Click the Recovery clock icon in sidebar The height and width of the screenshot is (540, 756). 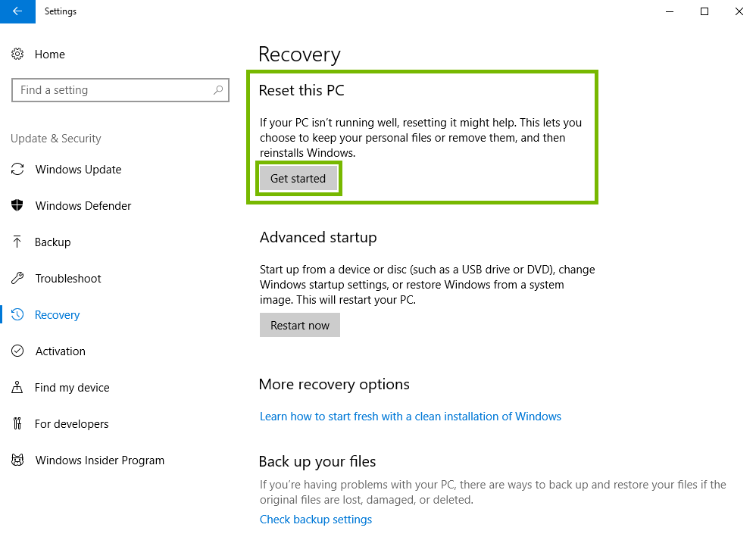pos(17,314)
